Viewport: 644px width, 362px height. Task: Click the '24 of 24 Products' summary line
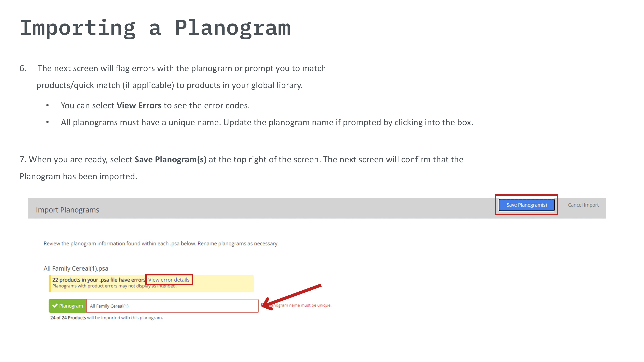tap(106, 318)
